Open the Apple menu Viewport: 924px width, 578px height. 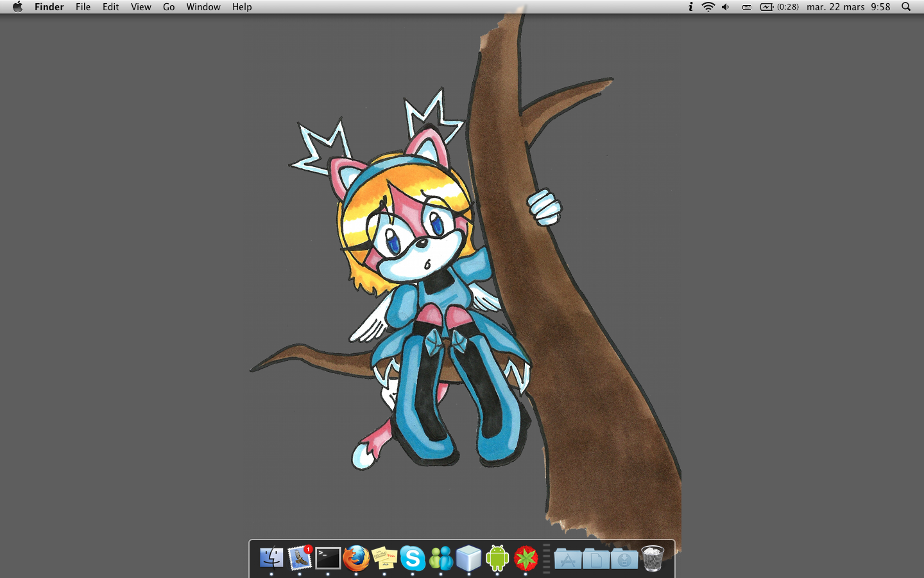[x=17, y=7]
